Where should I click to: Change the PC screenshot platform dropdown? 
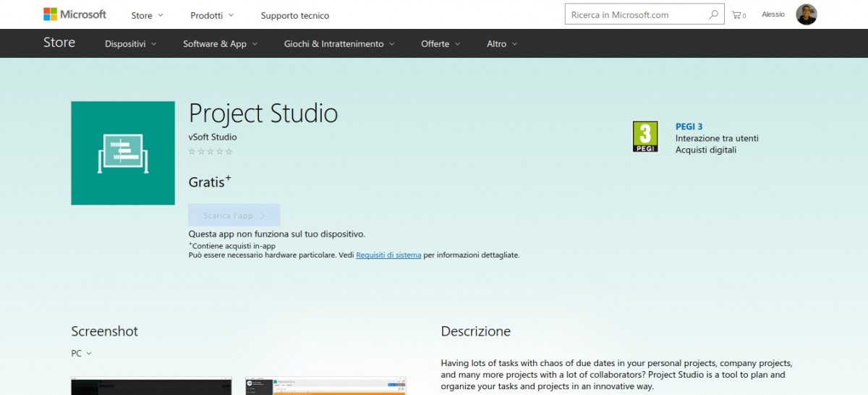pyautogui.click(x=81, y=354)
